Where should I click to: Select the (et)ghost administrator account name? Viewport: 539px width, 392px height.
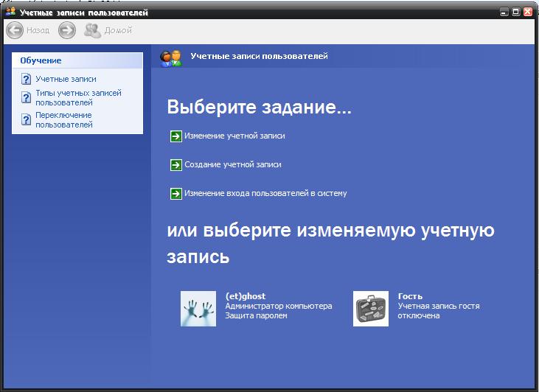coord(245,296)
